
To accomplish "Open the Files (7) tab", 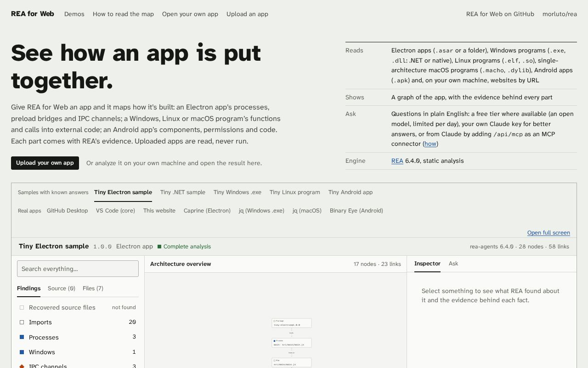I will [x=93, y=288].
